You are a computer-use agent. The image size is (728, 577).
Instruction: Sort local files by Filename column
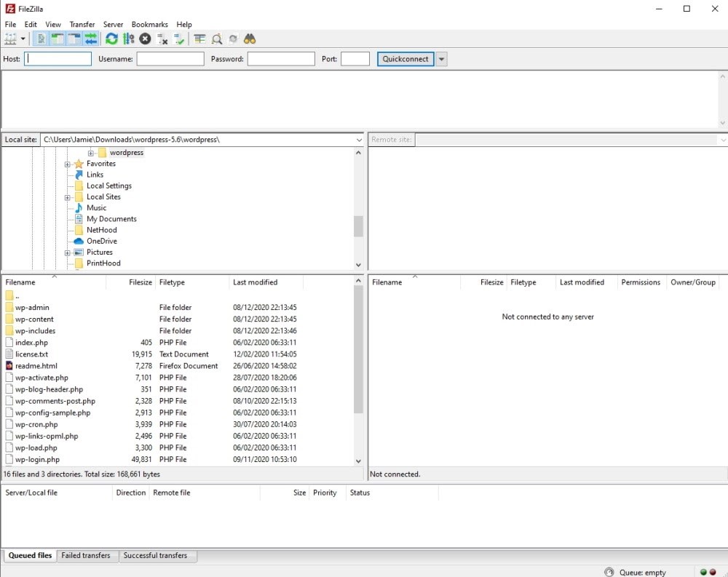coord(55,282)
